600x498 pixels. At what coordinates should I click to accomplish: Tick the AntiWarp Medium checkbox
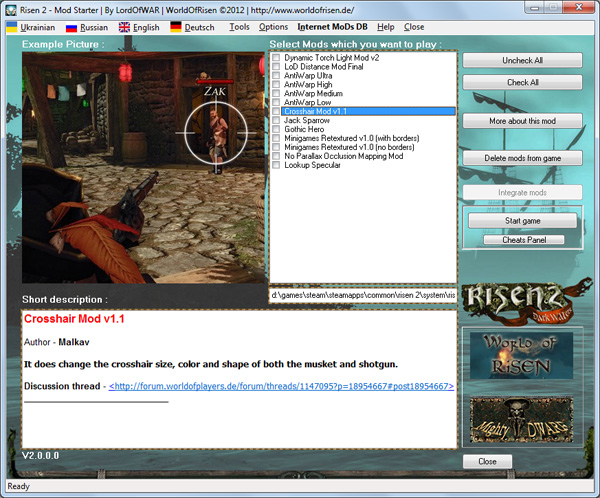point(276,93)
